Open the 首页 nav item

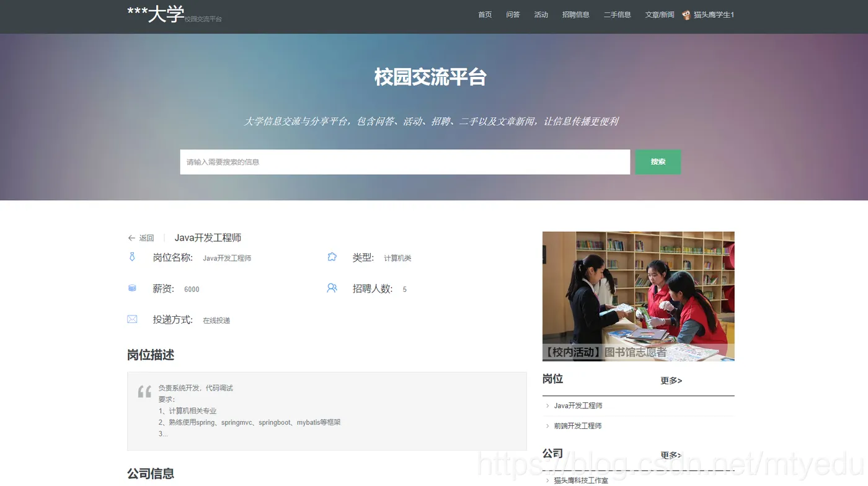[x=485, y=15]
